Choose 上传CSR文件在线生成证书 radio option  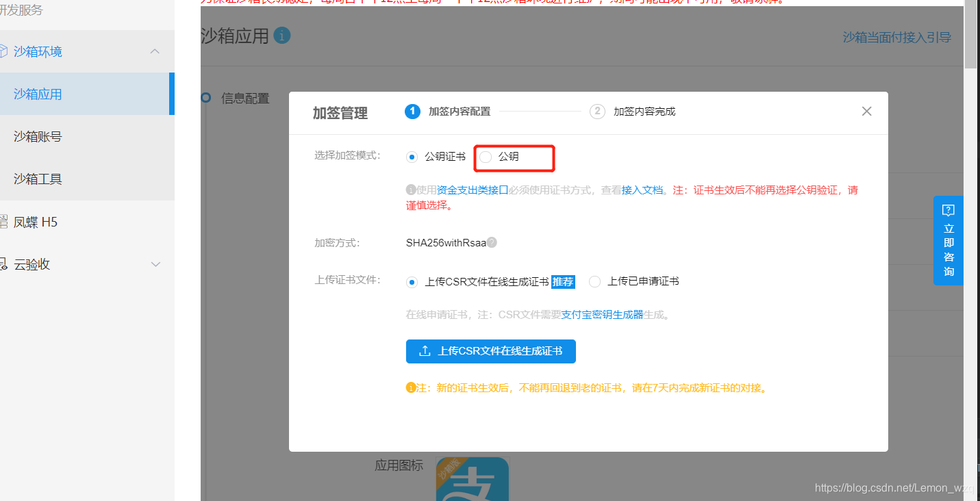[x=412, y=281]
